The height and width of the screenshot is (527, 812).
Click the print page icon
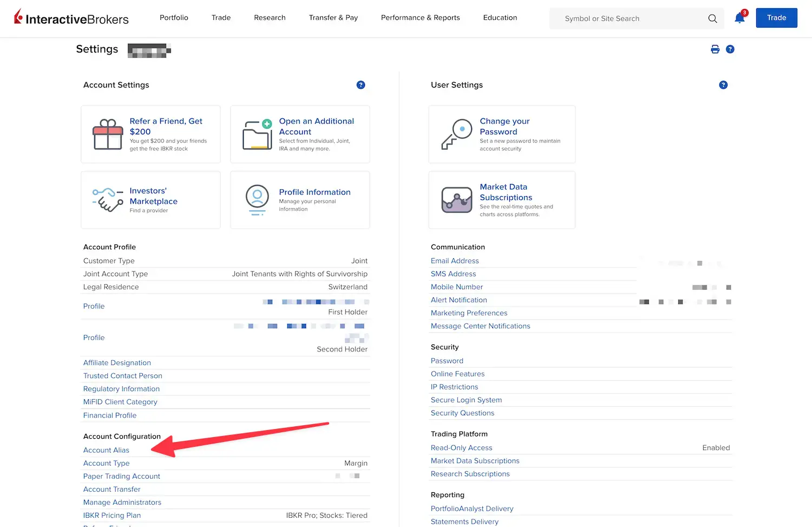[x=715, y=49]
